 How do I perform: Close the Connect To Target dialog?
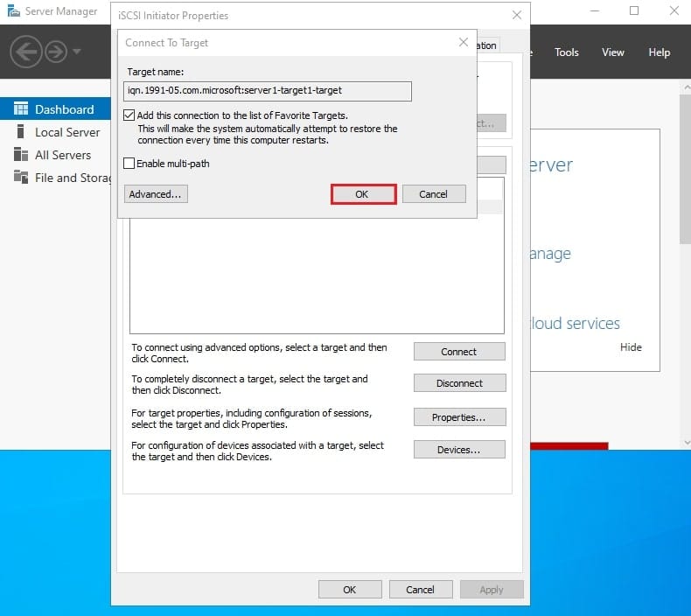pyautogui.click(x=464, y=42)
